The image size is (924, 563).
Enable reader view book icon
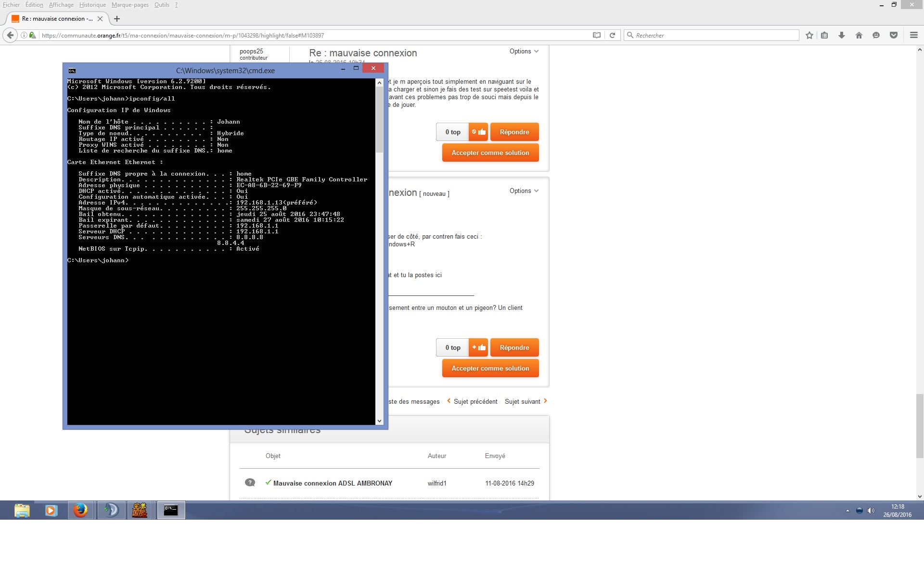(596, 35)
